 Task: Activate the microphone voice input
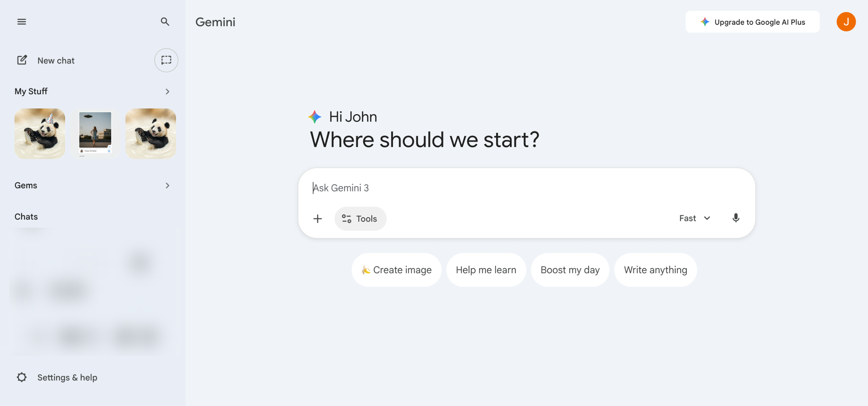coord(735,218)
